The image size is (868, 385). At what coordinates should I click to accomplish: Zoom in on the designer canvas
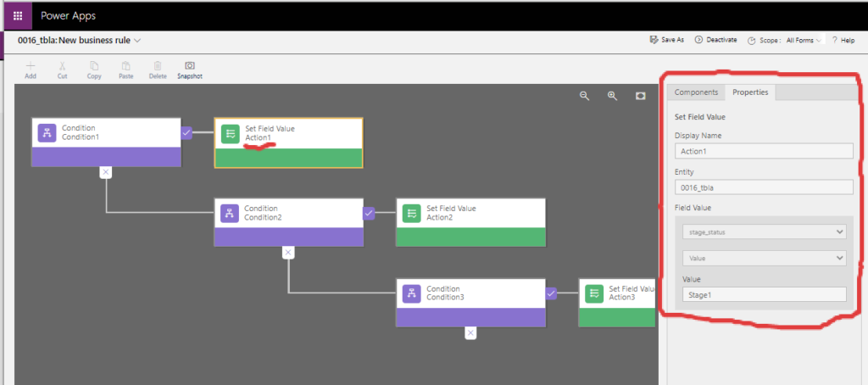coord(612,97)
